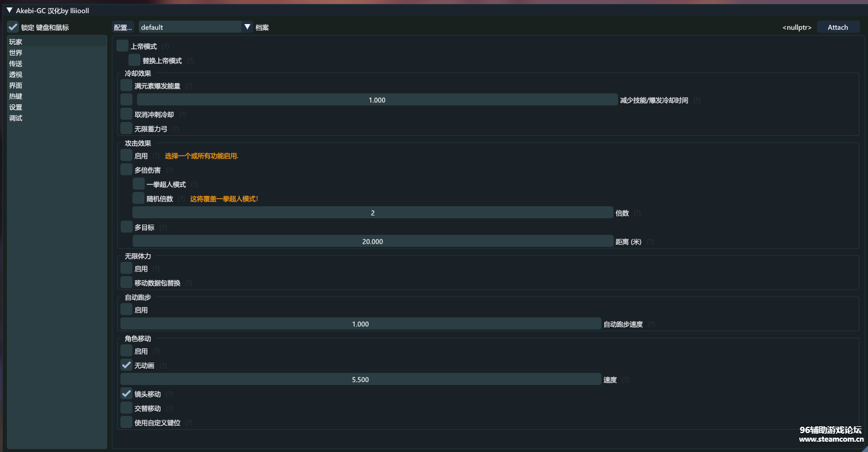Click the 减少技能/爆发冷却时间 slider

coord(377,100)
